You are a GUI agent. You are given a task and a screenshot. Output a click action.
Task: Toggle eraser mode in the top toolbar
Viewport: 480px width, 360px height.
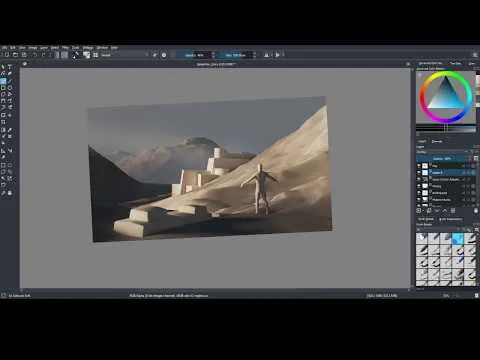coord(155,55)
